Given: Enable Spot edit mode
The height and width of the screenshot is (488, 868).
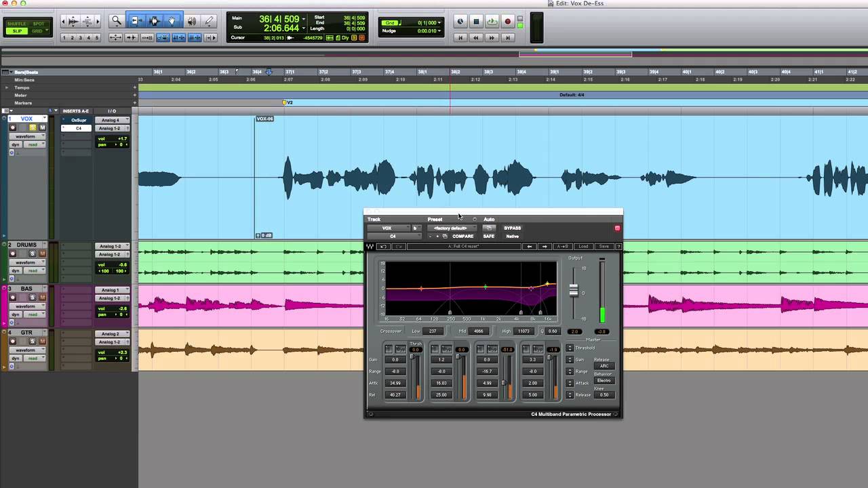Looking at the screenshot, I should pos(38,24).
